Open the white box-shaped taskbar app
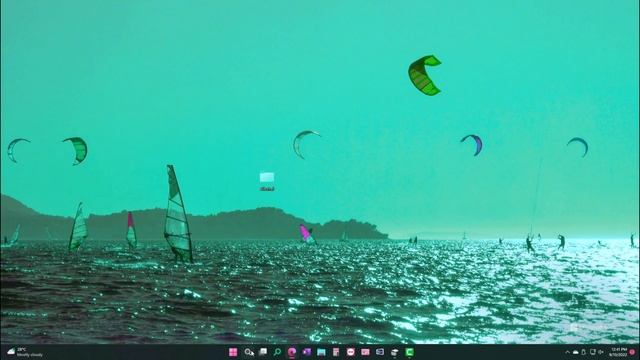This screenshot has width=640, height=360. click(x=394, y=352)
